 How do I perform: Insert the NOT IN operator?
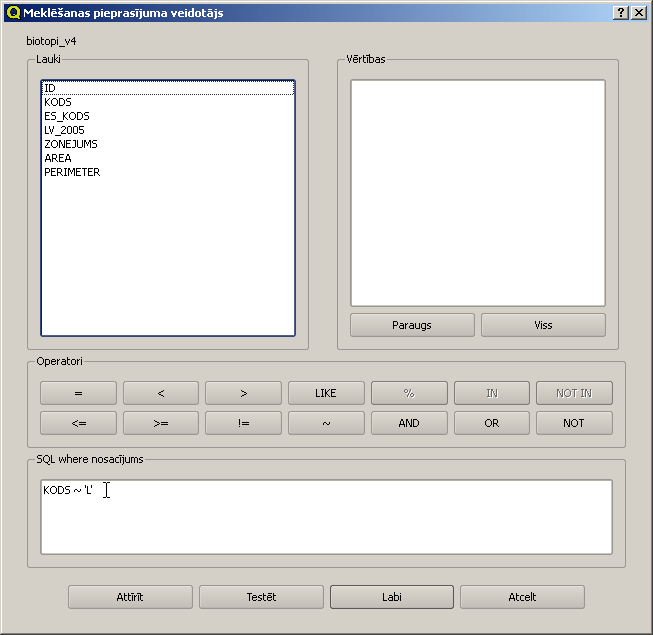(x=574, y=393)
